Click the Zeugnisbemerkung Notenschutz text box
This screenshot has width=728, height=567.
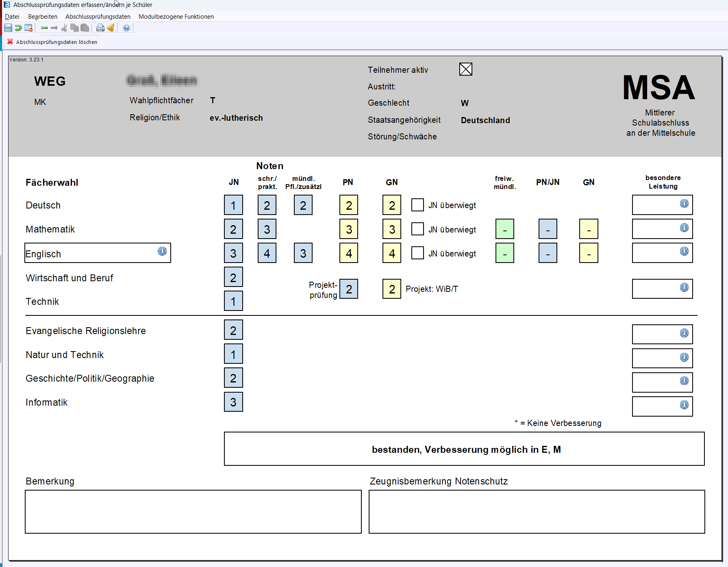point(537,511)
